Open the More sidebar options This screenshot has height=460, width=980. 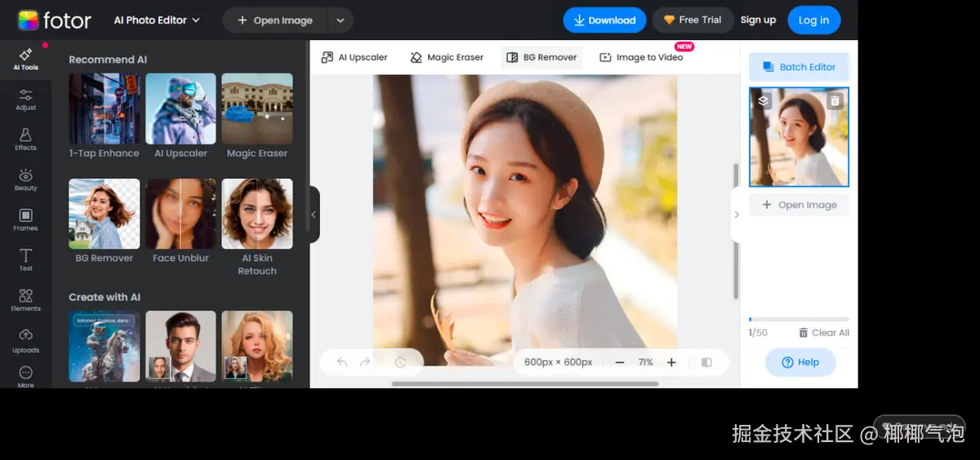click(x=25, y=377)
